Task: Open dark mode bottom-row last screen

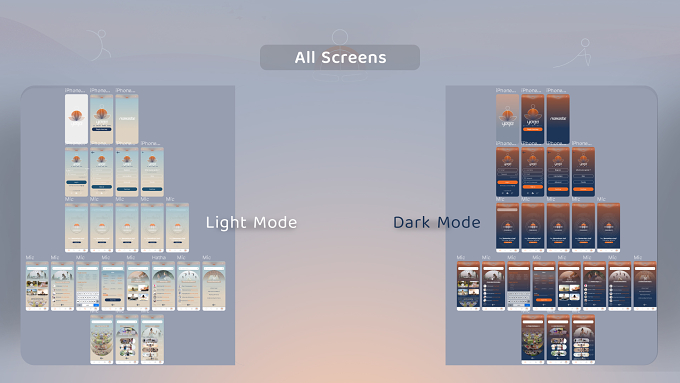Action: click(583, 339)
